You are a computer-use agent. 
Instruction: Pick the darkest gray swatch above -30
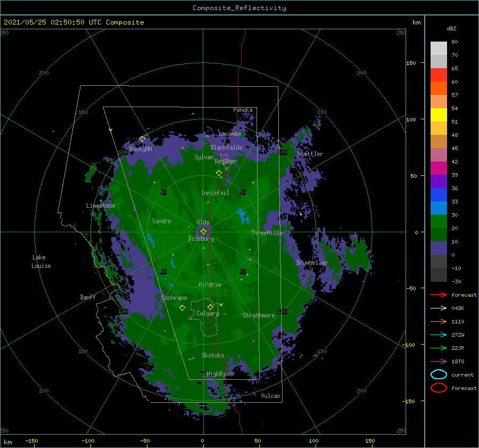[x=439, y=275]
